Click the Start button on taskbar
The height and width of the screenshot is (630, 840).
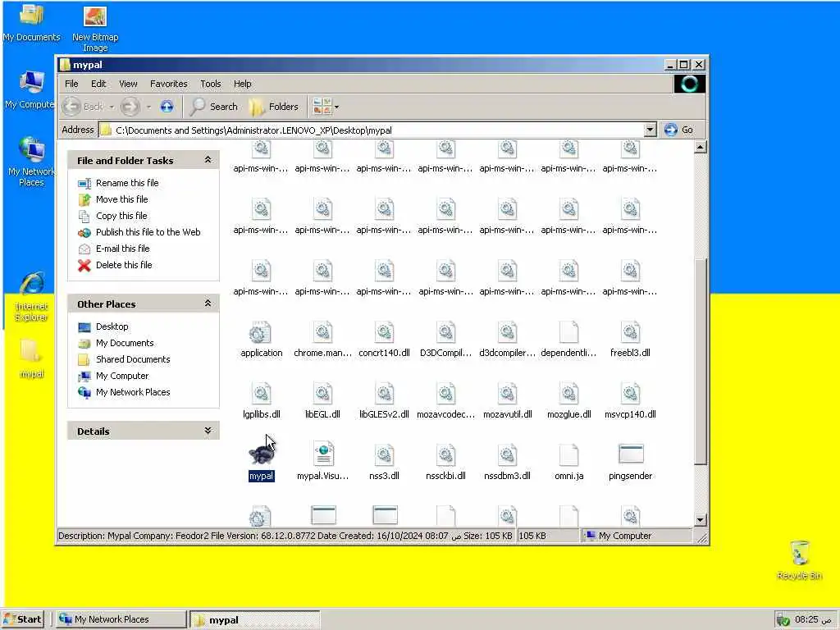tap(22, 619)
